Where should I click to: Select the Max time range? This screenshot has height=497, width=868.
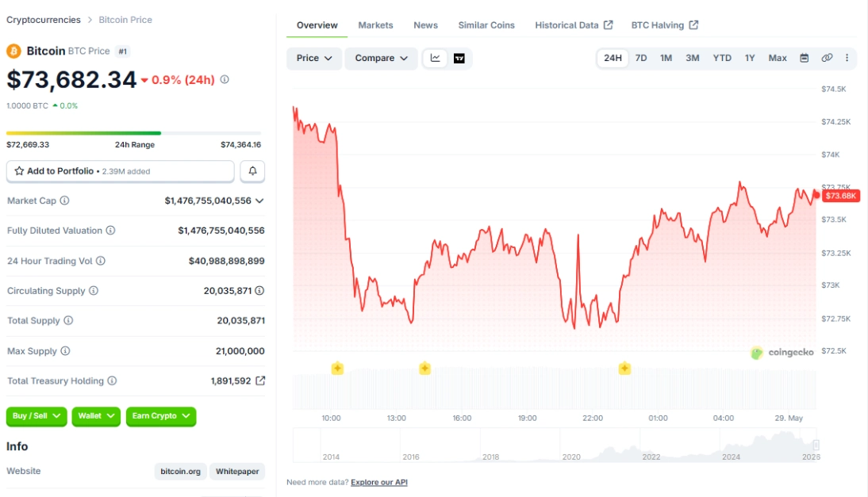[x=778, y=58]
